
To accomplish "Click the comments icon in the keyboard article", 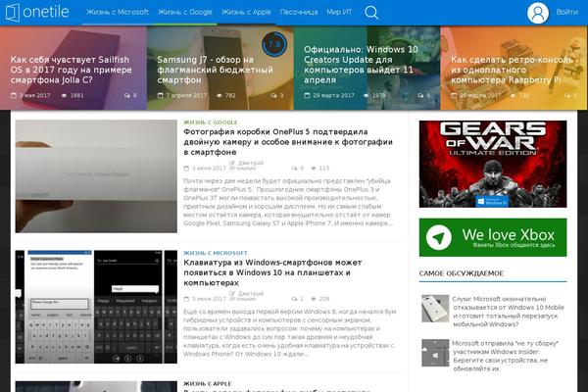I will [294, 299].
